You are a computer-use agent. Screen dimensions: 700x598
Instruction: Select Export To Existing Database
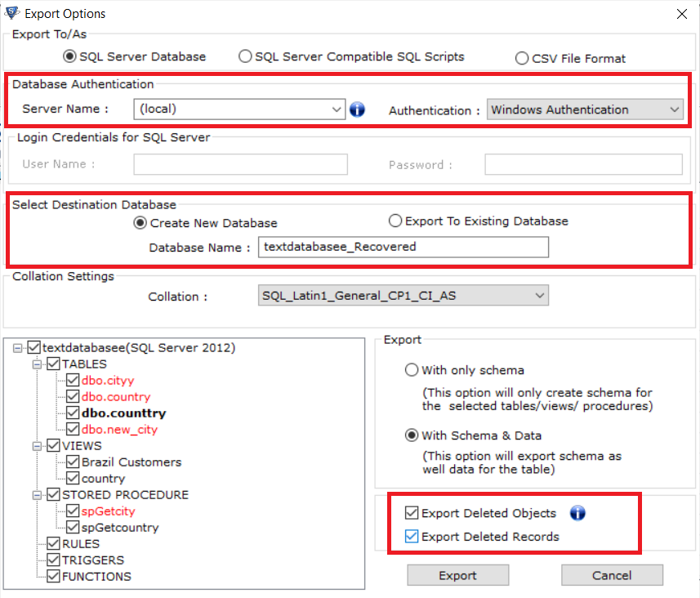coord(395,221)
